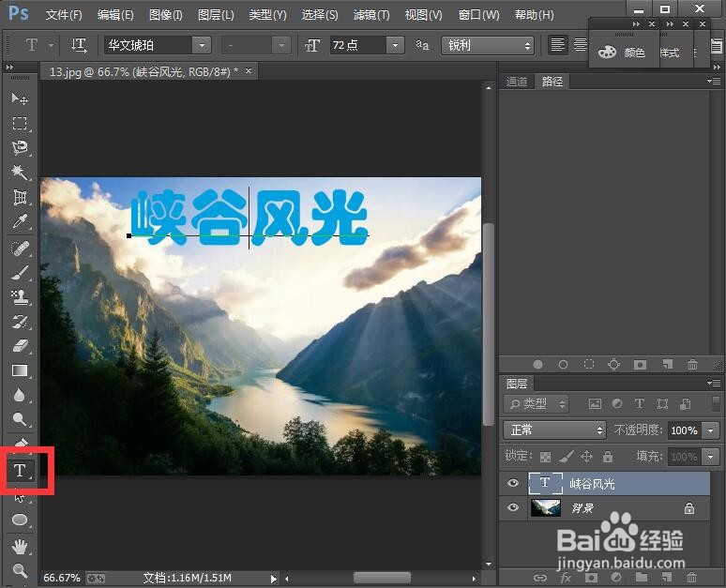Click the center align text icon
Image resolution: width=726 pixels, height=588 pixels.
click(x=581, y=45)
